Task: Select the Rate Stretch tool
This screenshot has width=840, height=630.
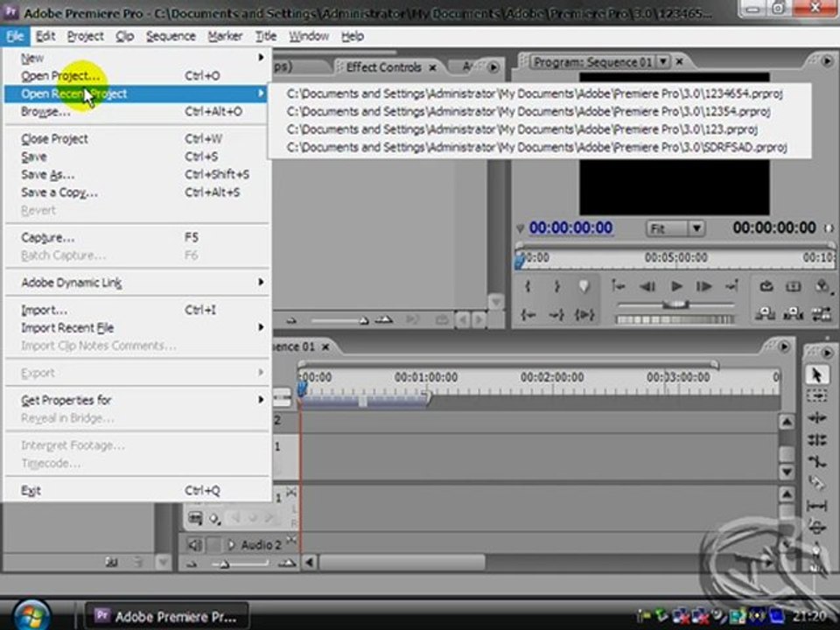Action: [816, 461]
